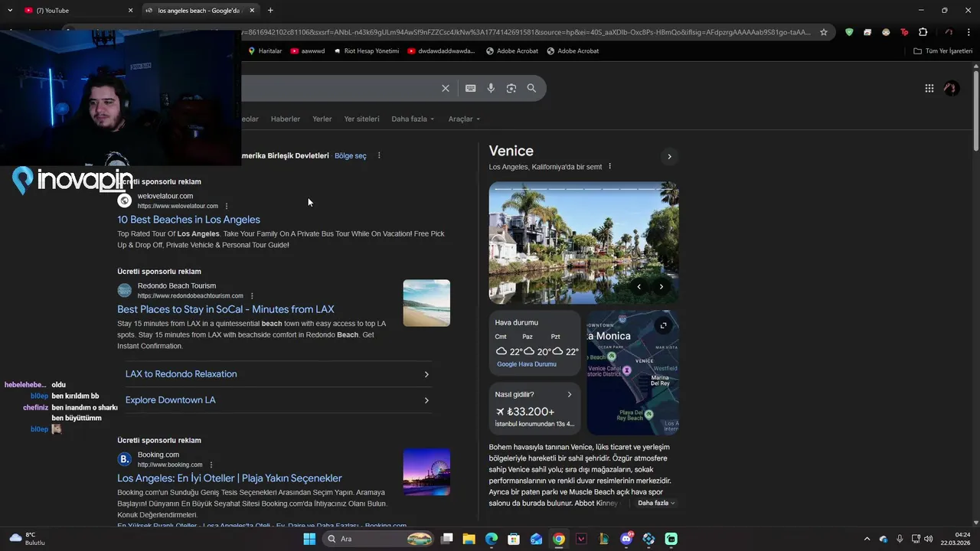
Task: Start voice search with the microphone icon
Action: pos(491,88)
